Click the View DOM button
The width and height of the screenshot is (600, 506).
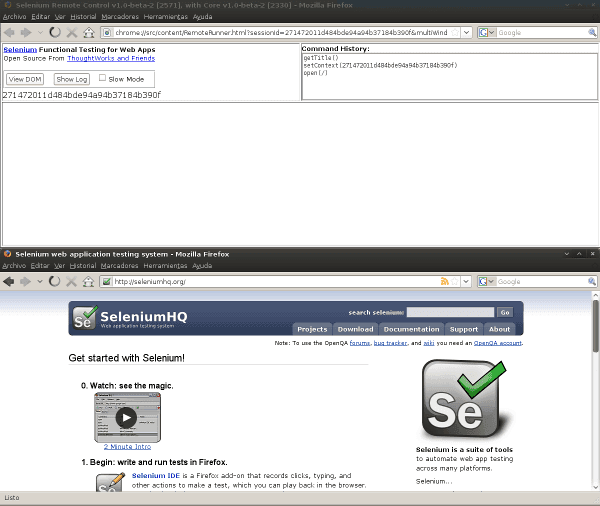click(25, 79)
